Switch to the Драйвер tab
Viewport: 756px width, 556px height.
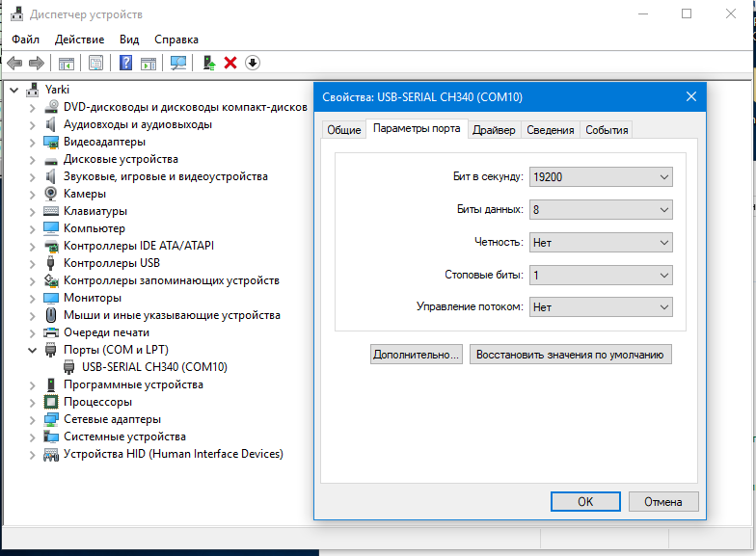pyautogui.click(x=494, y=130)
